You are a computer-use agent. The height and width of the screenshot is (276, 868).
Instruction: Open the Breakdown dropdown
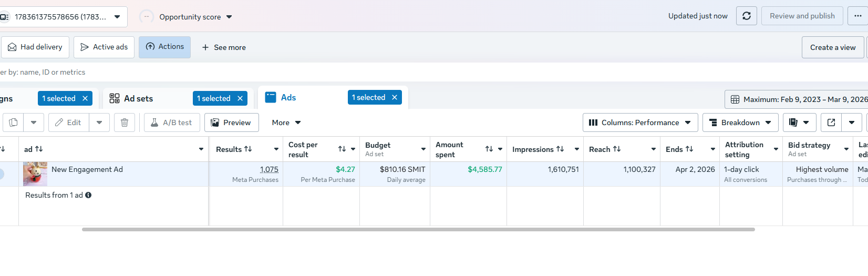tap(740, 122)
